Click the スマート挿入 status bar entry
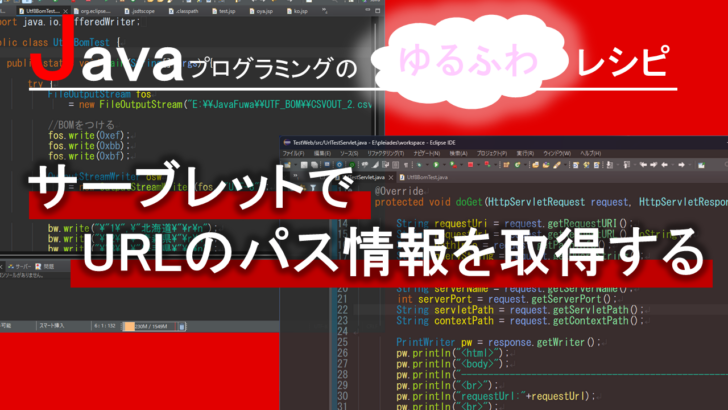Image resolution: width=728 pixels, height=410 pixels. (52, 326)
